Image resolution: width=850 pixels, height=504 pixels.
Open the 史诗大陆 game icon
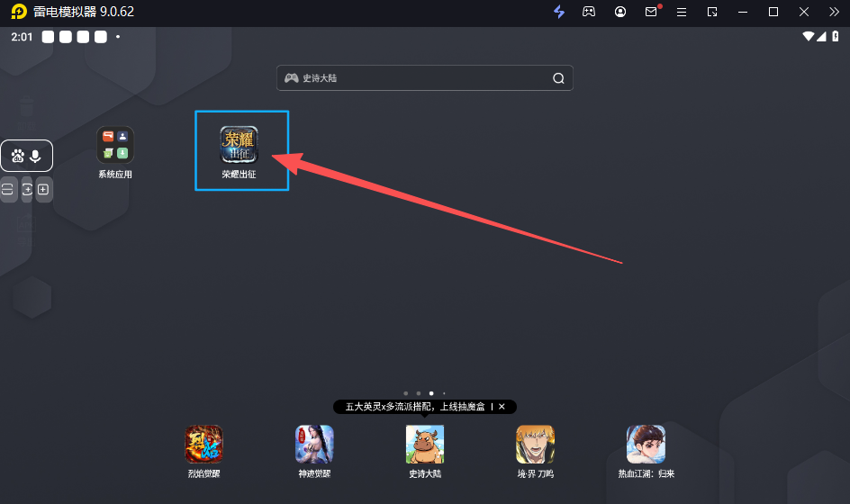[425, 444]
